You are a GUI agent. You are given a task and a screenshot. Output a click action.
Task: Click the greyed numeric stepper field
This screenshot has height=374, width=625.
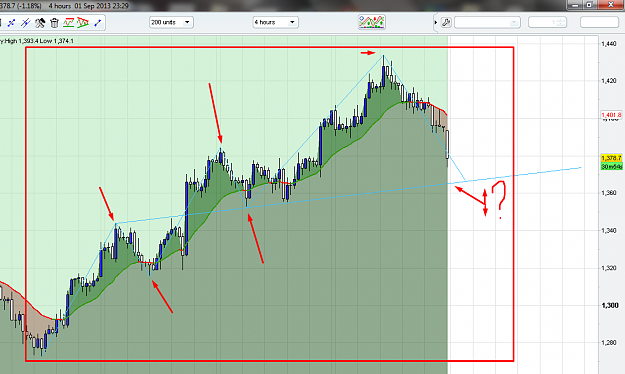[547, 22]
